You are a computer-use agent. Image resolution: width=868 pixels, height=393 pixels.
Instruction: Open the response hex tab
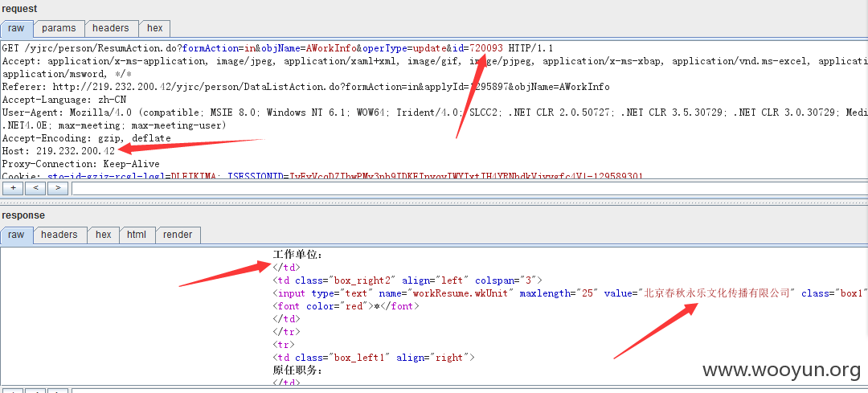(104, 235)
